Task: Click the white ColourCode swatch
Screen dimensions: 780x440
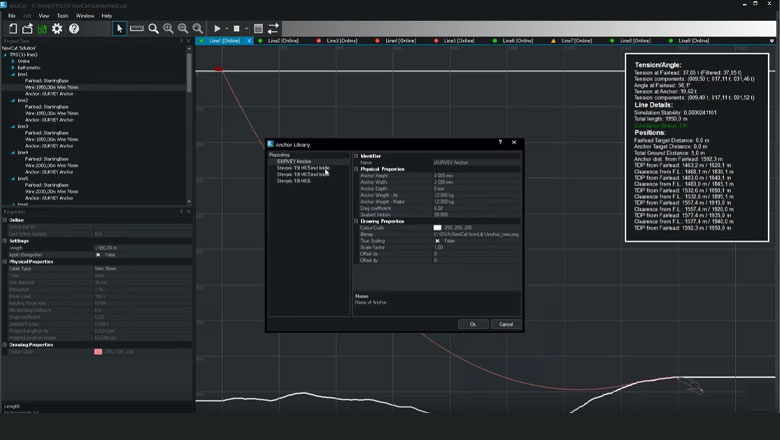Action: [x=437, y=228]
